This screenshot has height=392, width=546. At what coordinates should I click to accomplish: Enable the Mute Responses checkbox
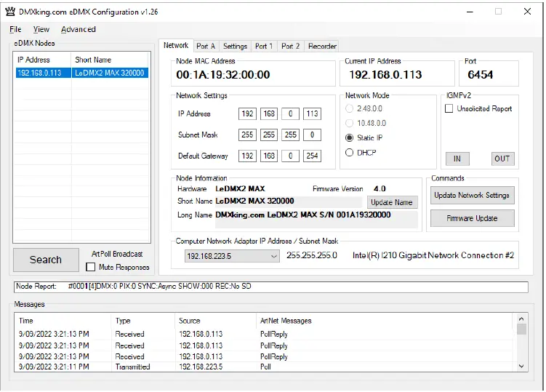[91, 267]
